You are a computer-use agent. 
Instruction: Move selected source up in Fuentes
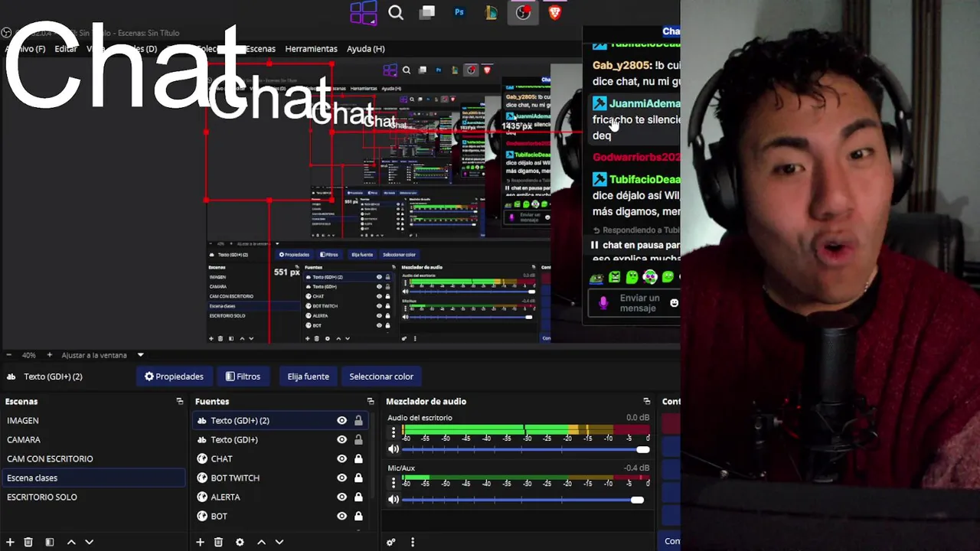(x=261, y=542)
